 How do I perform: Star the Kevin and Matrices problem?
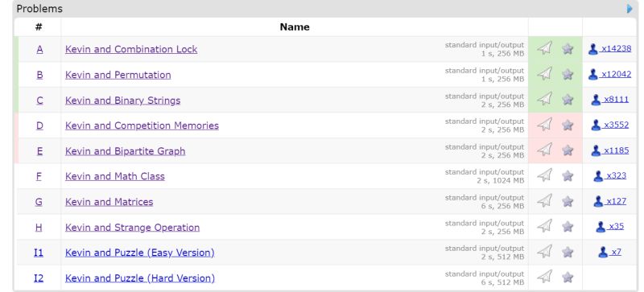coord(568,202)
